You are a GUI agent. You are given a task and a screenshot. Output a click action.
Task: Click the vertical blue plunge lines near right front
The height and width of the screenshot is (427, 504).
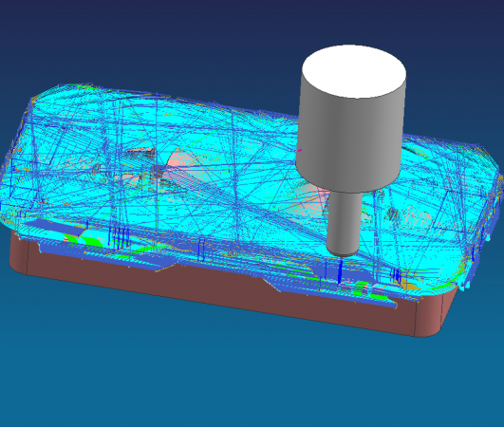[x=396, y=276]
